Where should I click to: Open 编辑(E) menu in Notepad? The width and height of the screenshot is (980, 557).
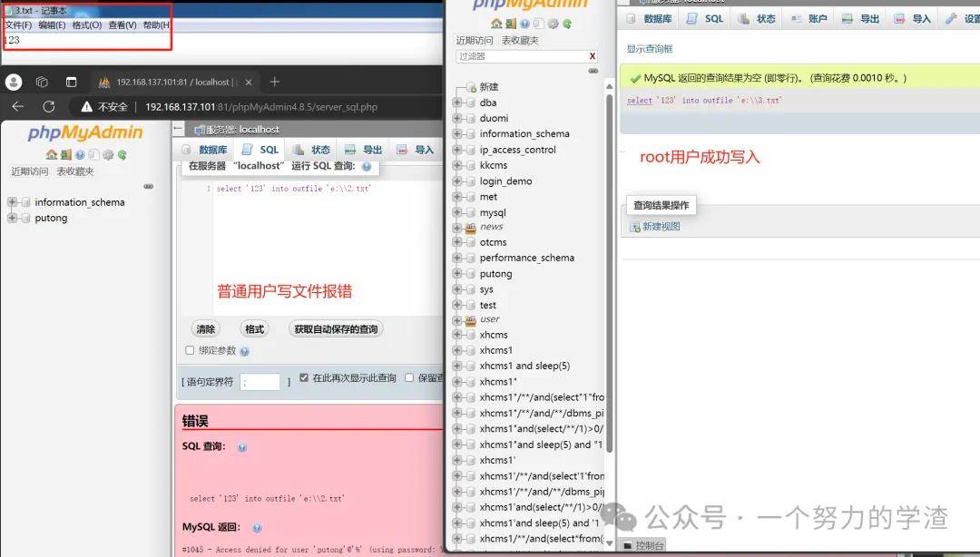(52, 25)
